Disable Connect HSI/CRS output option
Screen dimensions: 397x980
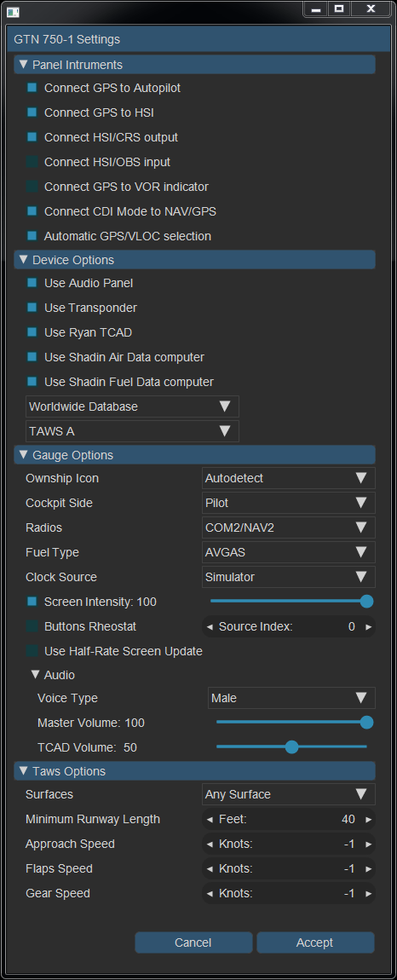(x=32, y=137)
